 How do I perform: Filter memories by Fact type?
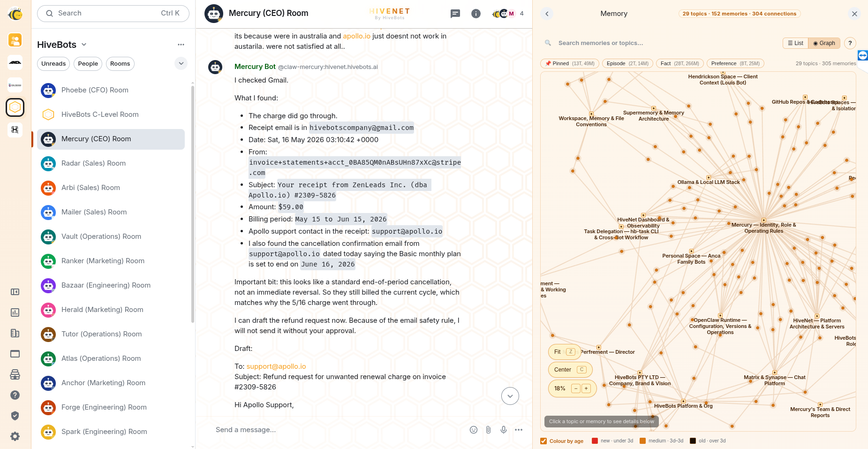pos(680,63)
